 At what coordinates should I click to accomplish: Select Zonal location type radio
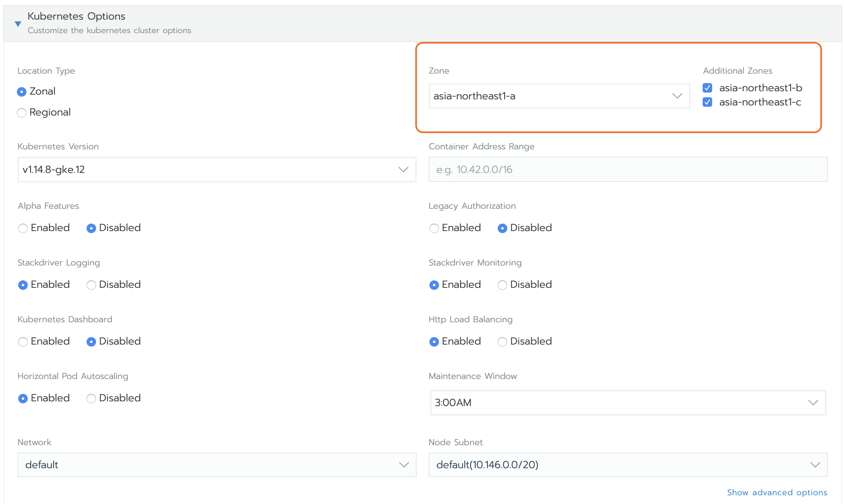(x=22, y=92)
